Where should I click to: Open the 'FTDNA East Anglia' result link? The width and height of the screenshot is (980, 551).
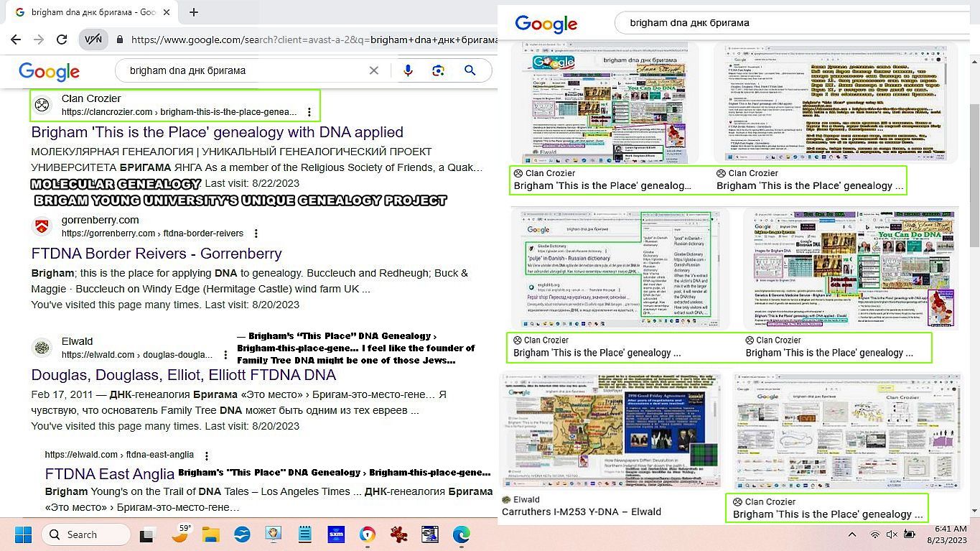point(109,474)
